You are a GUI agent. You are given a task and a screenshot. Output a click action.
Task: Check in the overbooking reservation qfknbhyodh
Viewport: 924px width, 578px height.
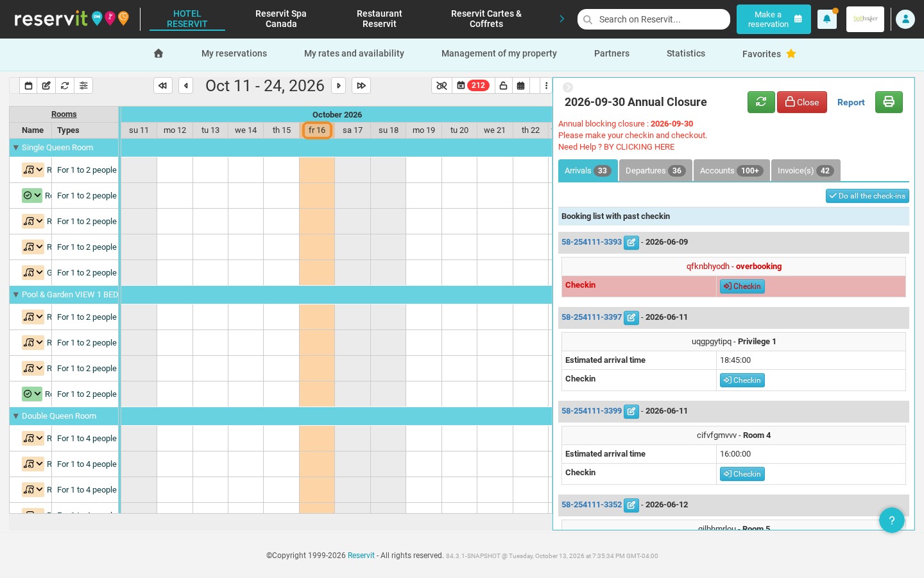(x=742, y=286)
